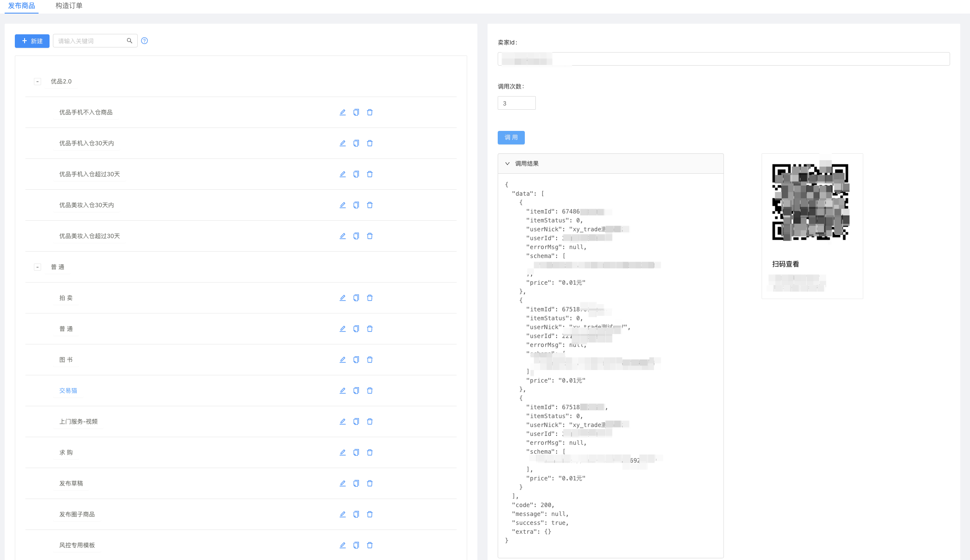Select the 优品手机不入仓商品 row
970x560 pixels.
point(241,112)
